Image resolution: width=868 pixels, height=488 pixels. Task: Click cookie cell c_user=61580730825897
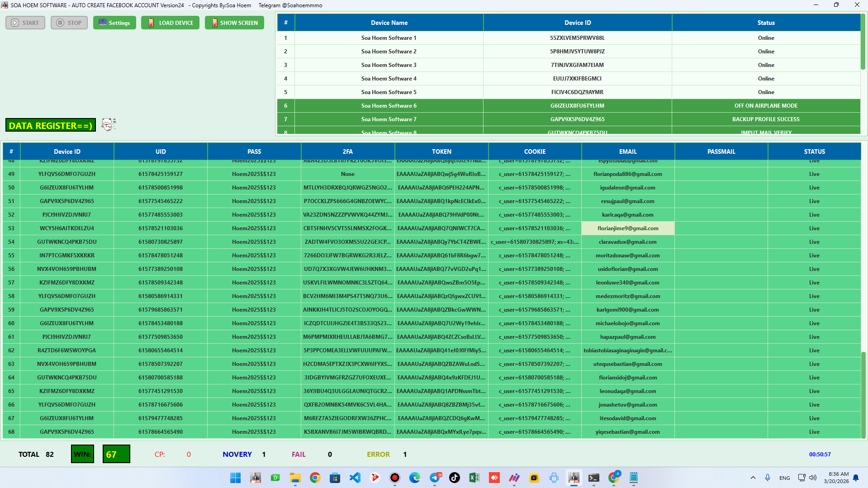coord(535,242)
